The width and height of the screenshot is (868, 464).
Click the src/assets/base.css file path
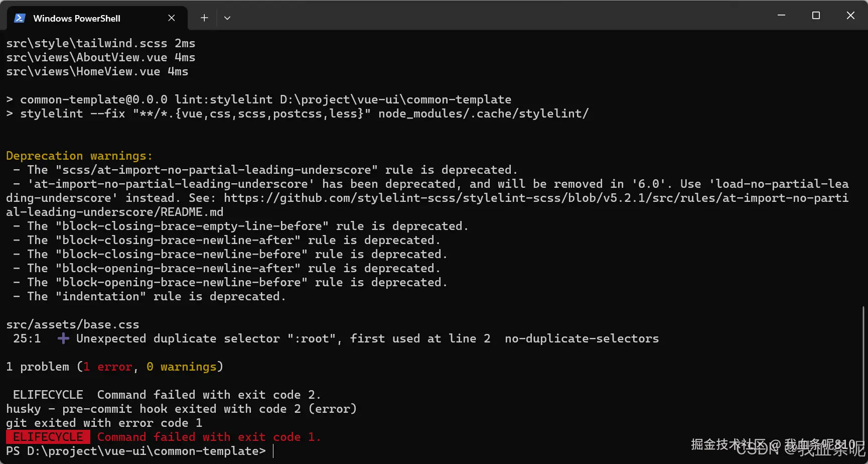(x=73, y=324)
